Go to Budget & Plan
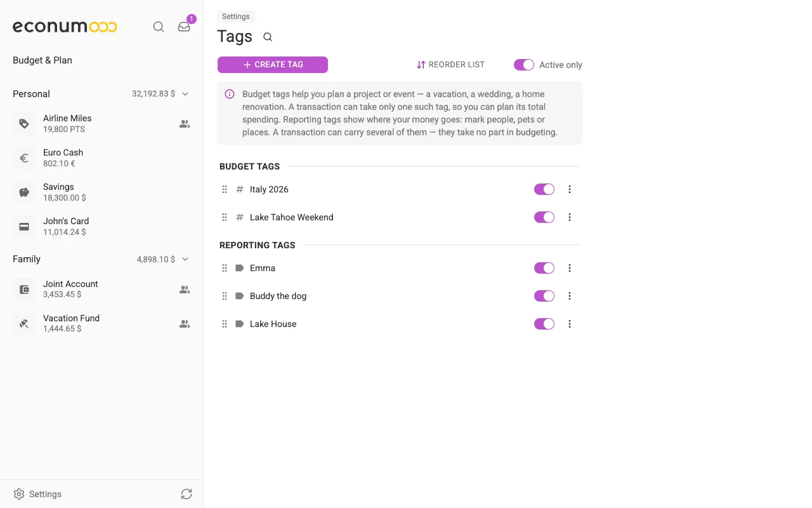The height and width of the screenshot is (508, 812). (43, 60)
